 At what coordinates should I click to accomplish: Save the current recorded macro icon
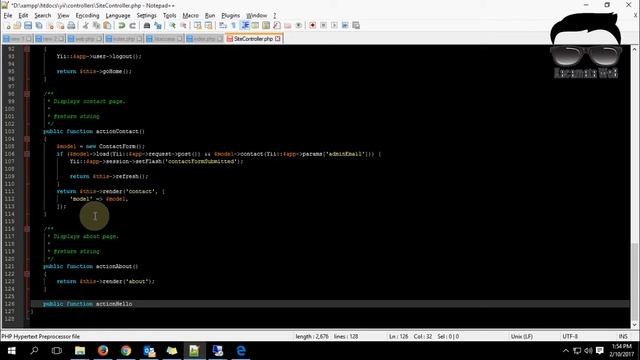pyautogui.click(x=356, y=25)
